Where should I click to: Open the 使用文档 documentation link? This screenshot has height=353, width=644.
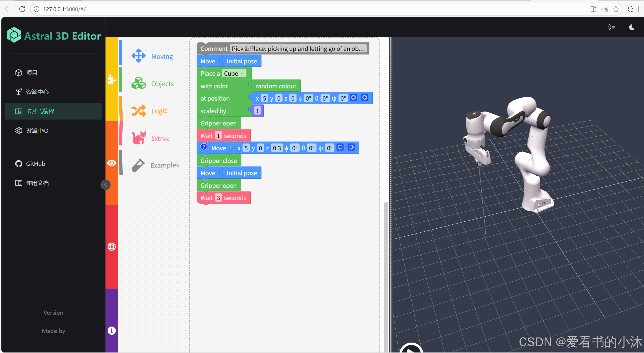[x=53, y=183]
